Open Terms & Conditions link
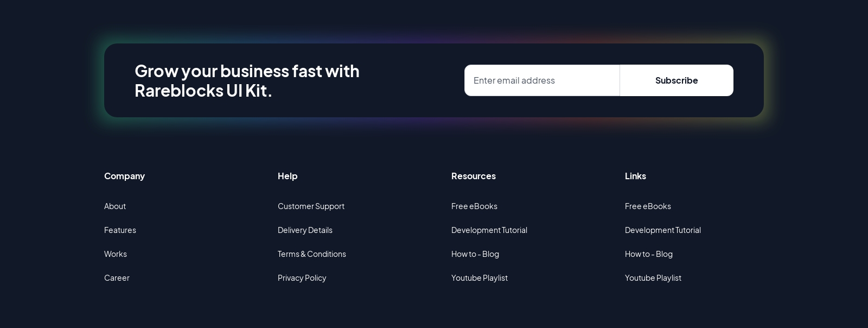Image resolution: width=868 pixels, height=328 pixels. (x=312, y=254)
